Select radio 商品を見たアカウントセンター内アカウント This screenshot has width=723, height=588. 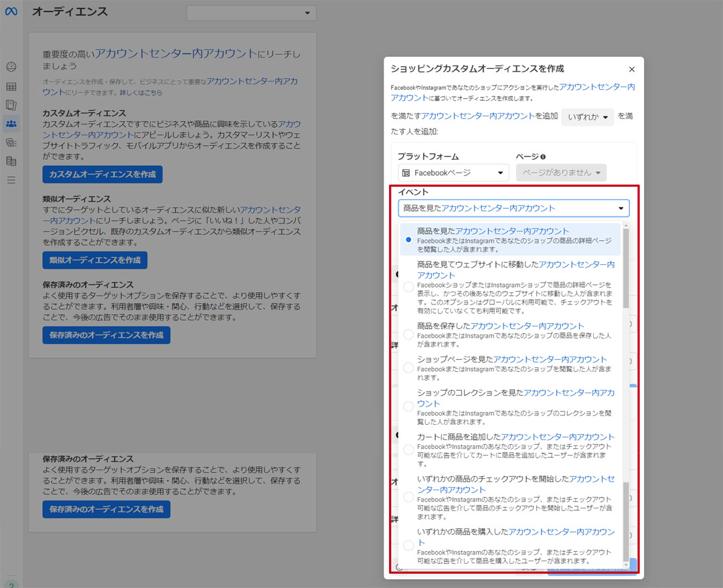coord(408,239)
